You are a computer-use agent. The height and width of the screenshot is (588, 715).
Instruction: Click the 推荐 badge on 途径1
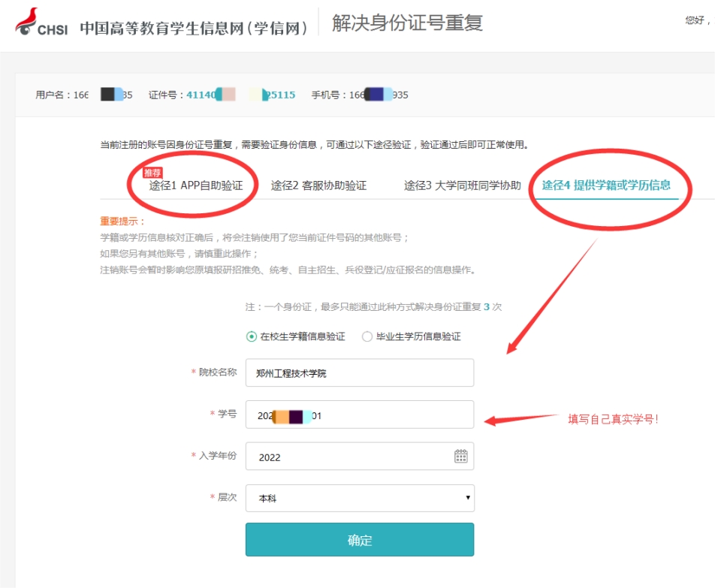(x=152, y=173)
